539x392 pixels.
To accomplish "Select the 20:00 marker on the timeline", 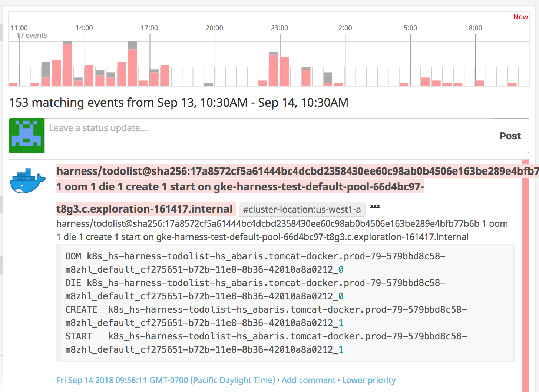I will [x=214, y=28].
